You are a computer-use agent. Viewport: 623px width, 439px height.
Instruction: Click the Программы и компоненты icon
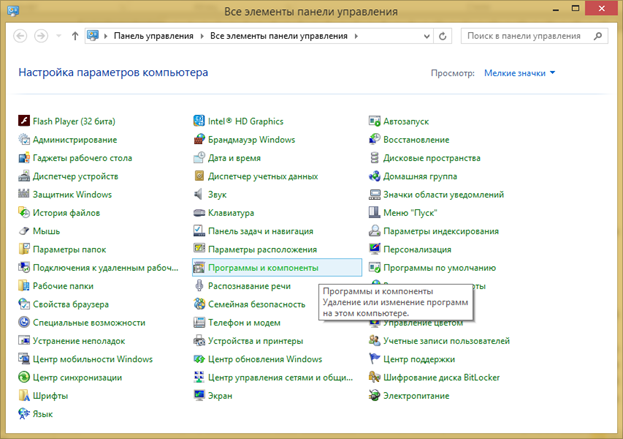[199, 267]
